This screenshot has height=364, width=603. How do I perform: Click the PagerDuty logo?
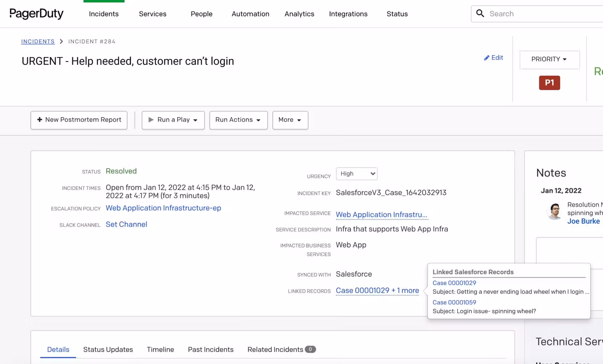pos(37,14)
